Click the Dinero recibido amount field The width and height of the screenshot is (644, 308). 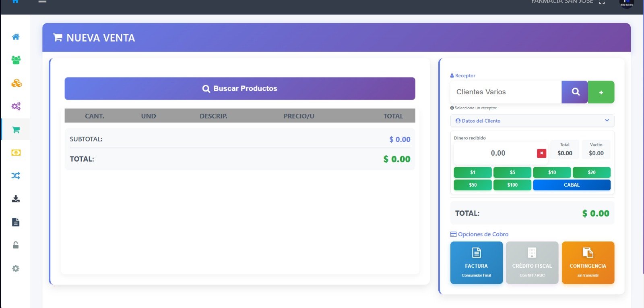click(x=497, y=153)
